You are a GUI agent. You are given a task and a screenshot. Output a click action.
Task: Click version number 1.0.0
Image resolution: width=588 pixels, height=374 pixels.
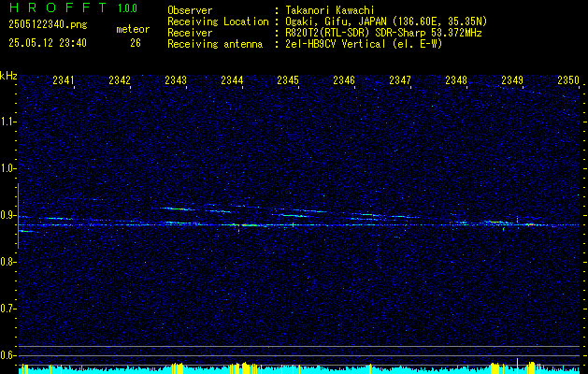click(x=127, y=8)
